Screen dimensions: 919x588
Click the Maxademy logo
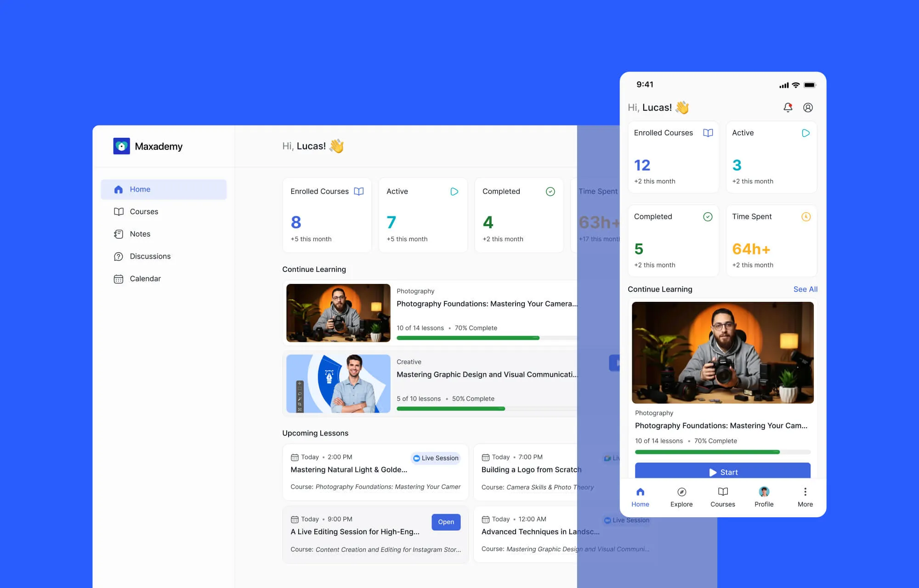pyautogui.click(x=148, y=146)
